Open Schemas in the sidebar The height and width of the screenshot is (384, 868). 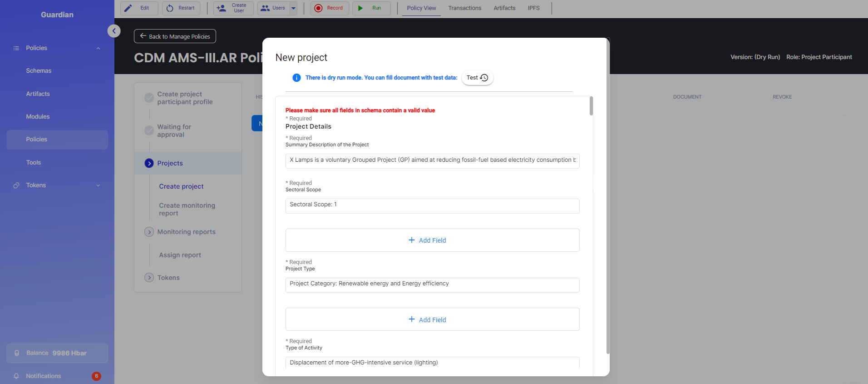[39, 71]
